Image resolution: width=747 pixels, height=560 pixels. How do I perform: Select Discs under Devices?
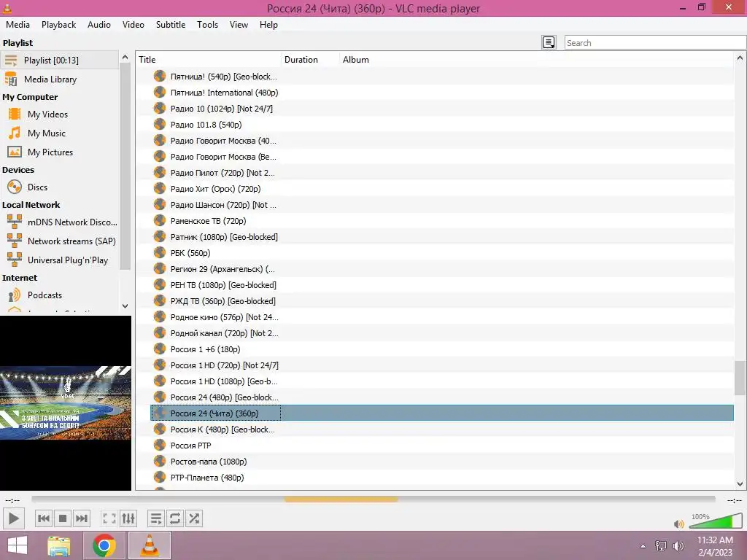pyautogui.click(x=59, y=187)
